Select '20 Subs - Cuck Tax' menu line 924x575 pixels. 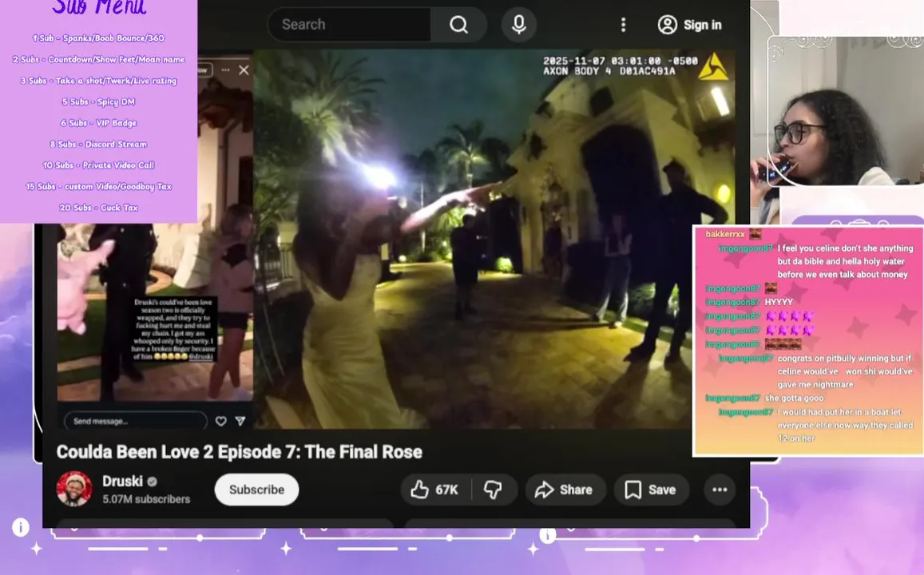coord(98,208)
